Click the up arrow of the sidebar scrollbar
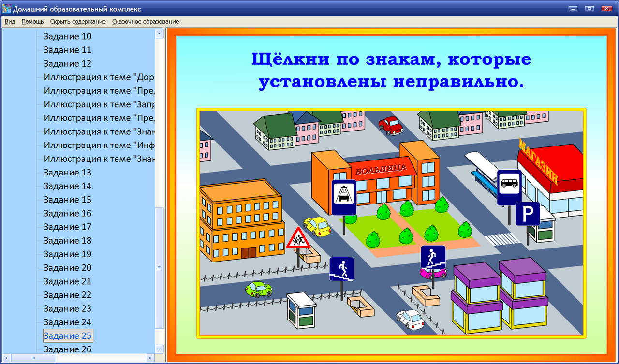The height and width of the screenshot is (364, 619). pyautogui.click(x=160, y=33)
